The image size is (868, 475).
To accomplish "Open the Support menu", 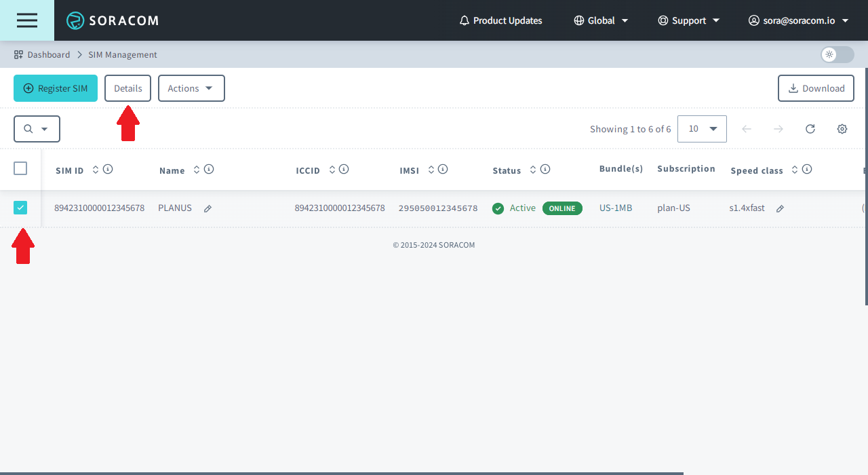I will tap(689, 20).
